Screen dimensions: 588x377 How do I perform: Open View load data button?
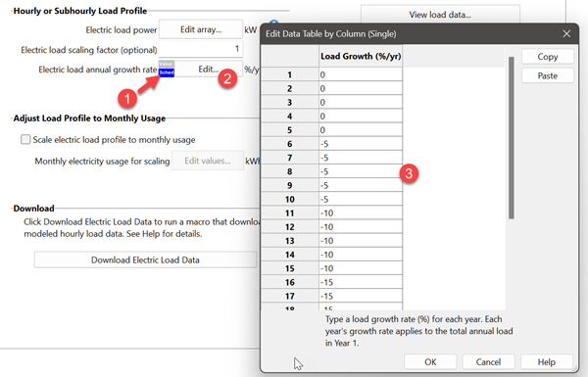(x=440, y=15)
